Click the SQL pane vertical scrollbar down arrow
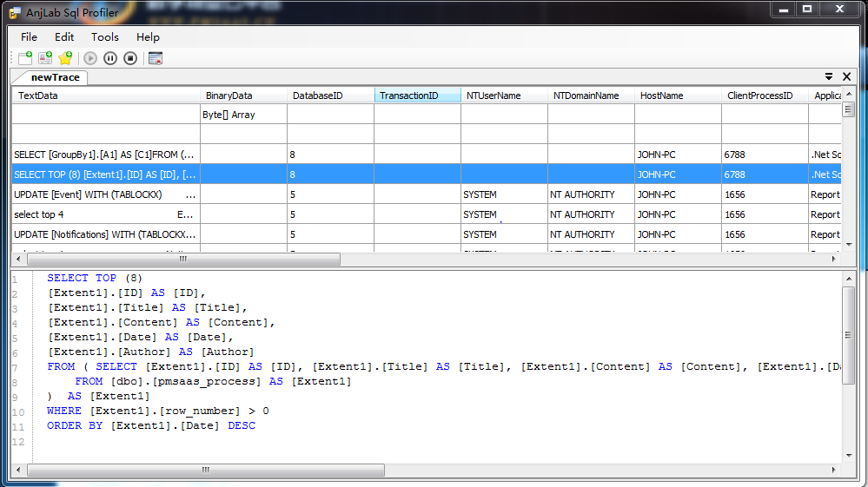 [x=849, y=455]
